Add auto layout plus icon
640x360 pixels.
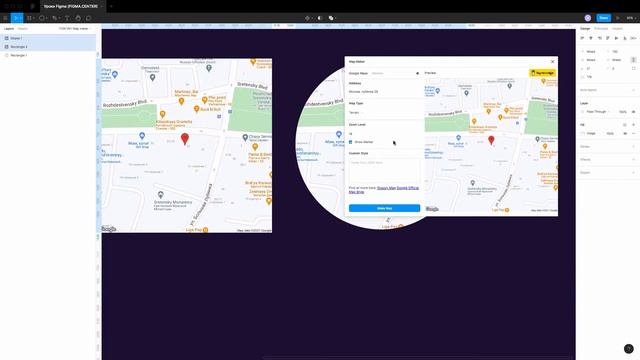[633, 90]
